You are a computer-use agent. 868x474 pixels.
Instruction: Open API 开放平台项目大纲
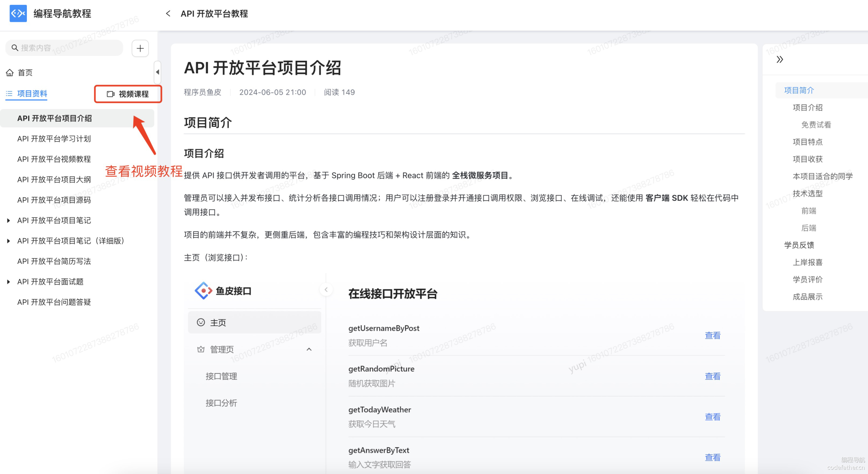[x=54, y=180]
